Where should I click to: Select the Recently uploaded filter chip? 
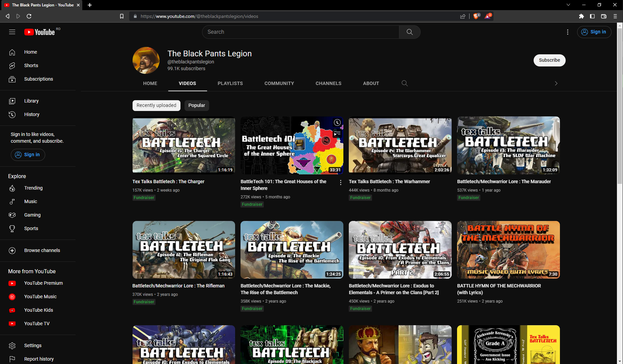pyautogui.click(x=156, y=105)
